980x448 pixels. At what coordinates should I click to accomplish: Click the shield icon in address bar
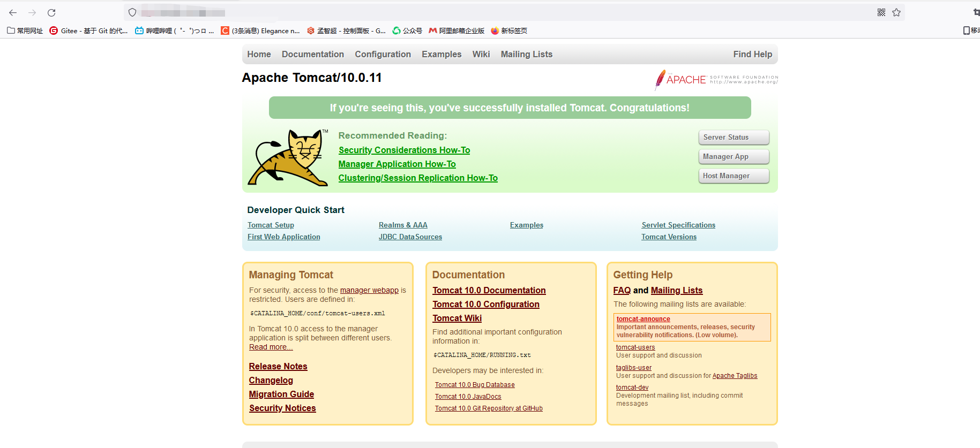tap(132, 12)
